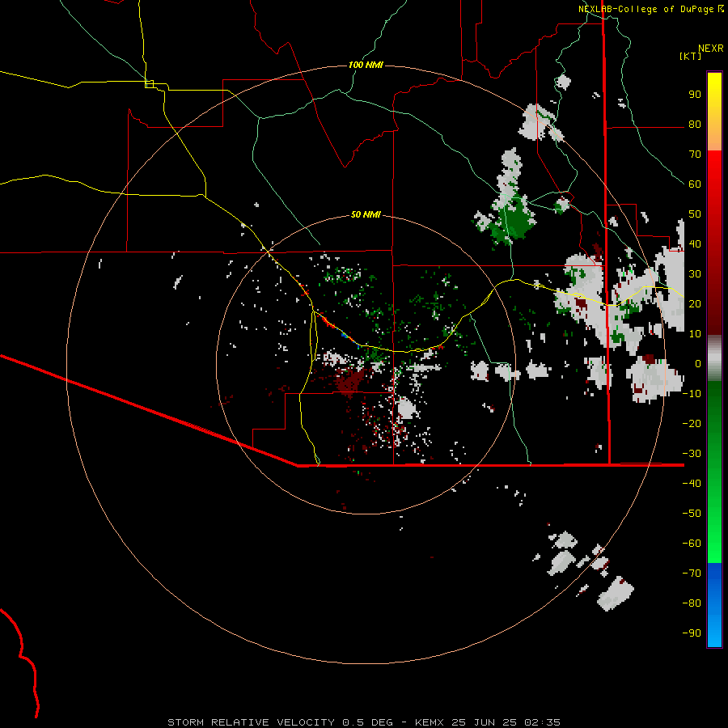
Task: Click the 30 value on velocity scale
Action: (x=695, y=274)
